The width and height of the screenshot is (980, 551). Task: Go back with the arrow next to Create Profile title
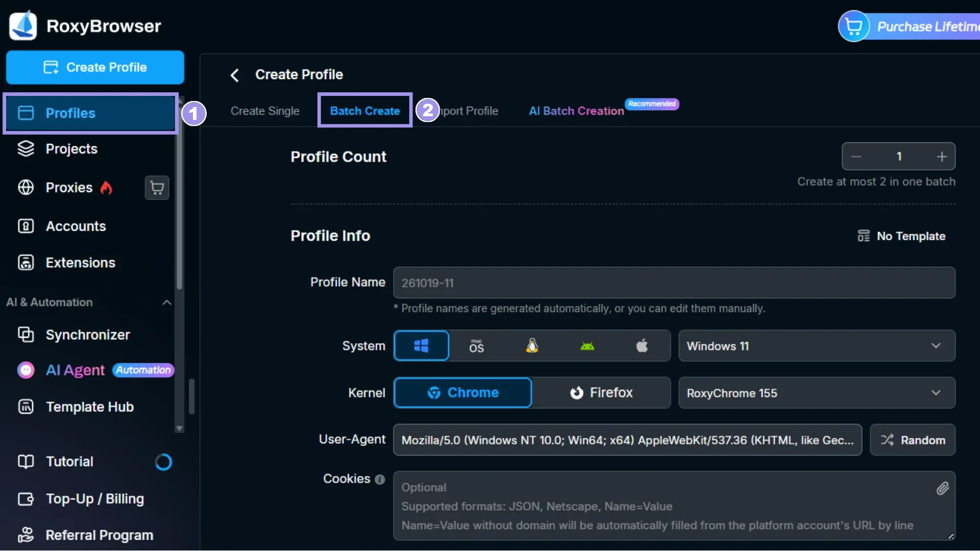click(234, 75)
